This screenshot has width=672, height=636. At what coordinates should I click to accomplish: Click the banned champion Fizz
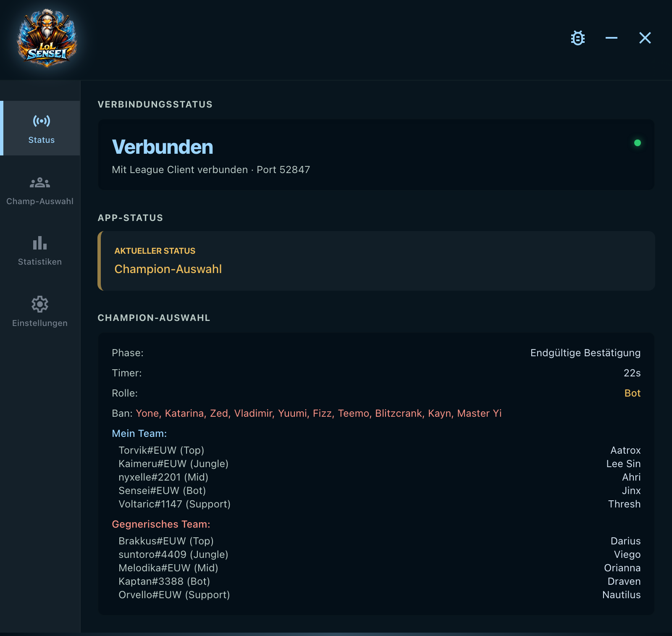click(322, 413)
